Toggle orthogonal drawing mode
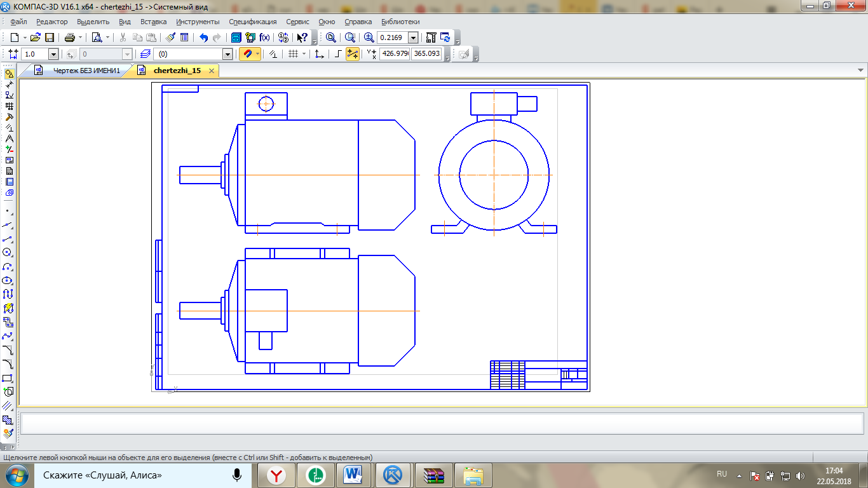This screenshot has width=868, height=488. tap(338, 54)
